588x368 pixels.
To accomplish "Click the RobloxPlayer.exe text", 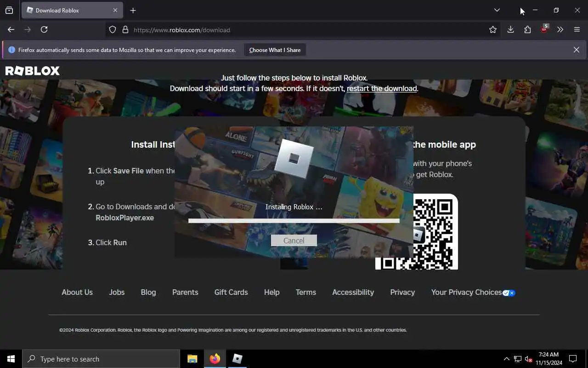I will point(124,218).
